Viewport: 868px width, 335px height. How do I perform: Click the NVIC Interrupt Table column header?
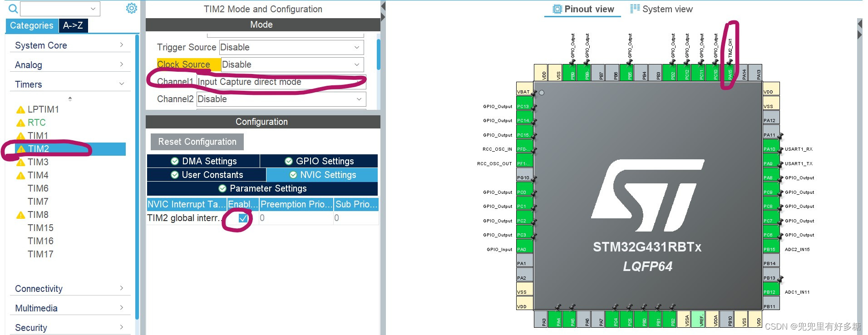187,204
